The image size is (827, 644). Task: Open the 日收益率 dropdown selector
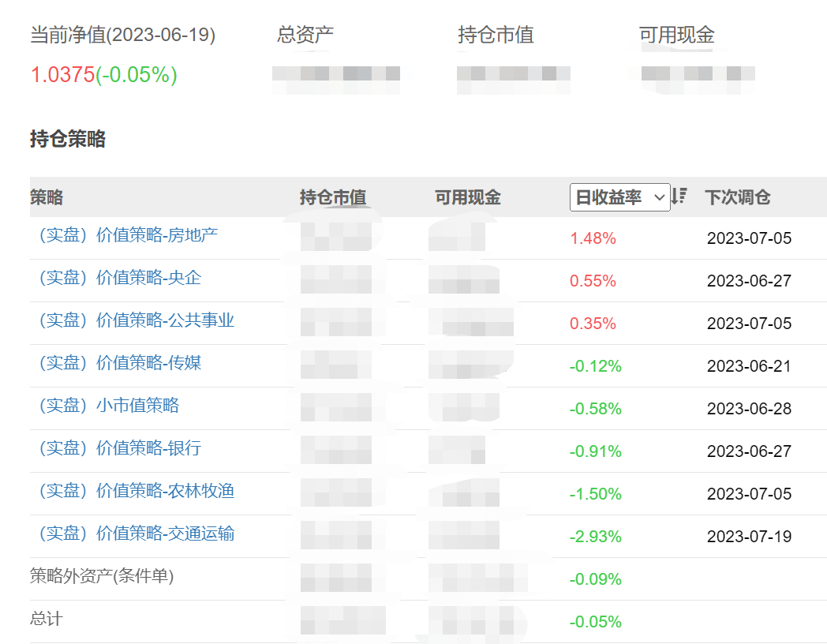619,197
